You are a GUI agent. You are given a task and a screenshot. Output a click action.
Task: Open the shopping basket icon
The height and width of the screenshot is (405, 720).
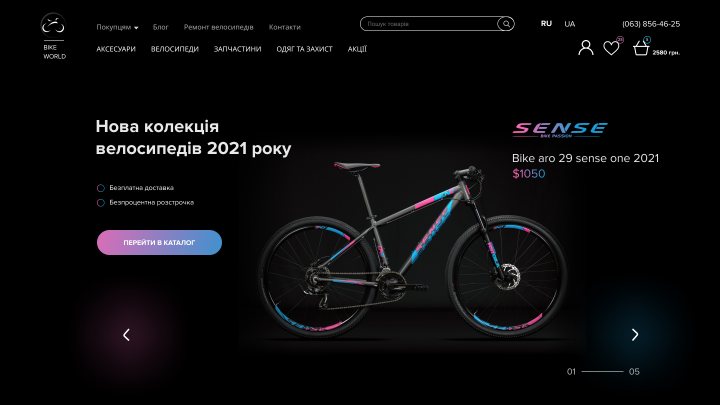pyautogui.click(x=641, y=47)
